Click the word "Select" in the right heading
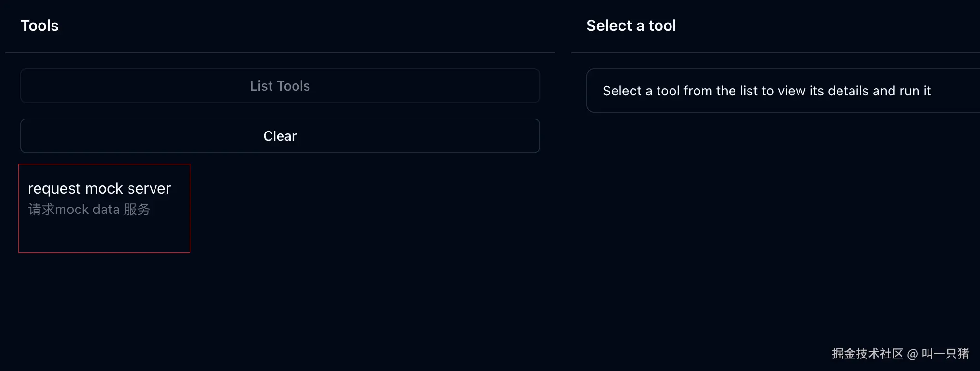This screenshot has height=371, width=980. click(x=609, y=26)
